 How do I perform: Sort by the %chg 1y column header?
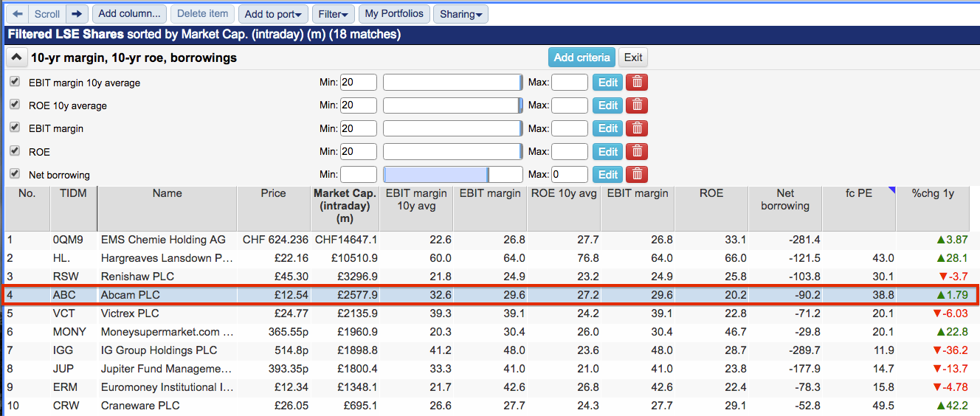coord(933,208)
